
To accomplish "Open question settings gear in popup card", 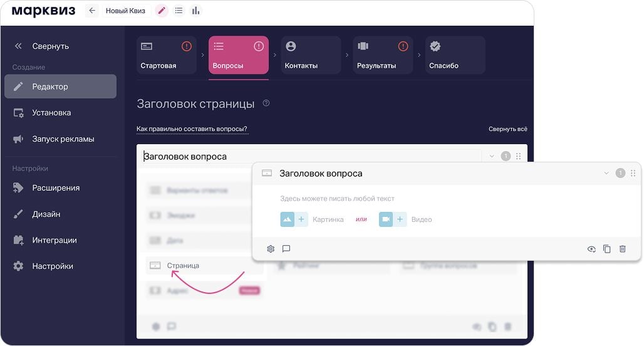I will pos(271,249).
